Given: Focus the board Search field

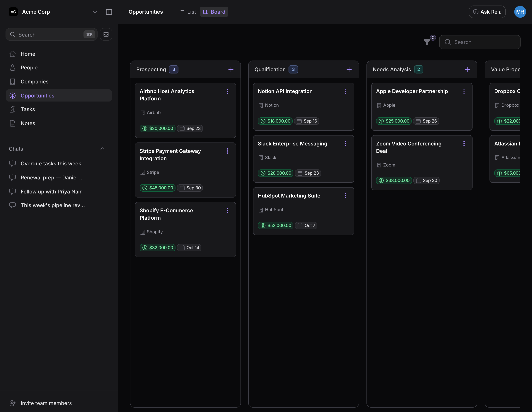Looking at the screenshot, I should 480,42.
